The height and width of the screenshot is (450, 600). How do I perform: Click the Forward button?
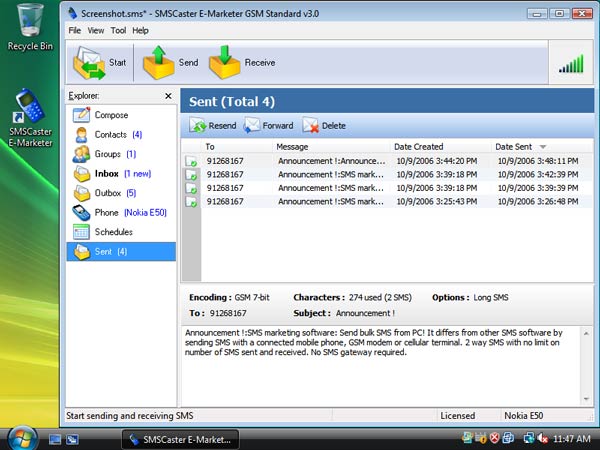(x=268, y=126)
